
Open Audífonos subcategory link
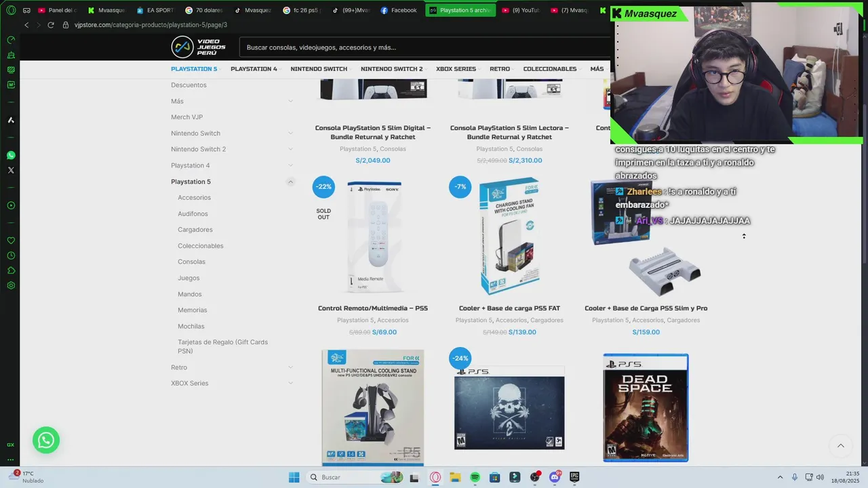(193, 214)
